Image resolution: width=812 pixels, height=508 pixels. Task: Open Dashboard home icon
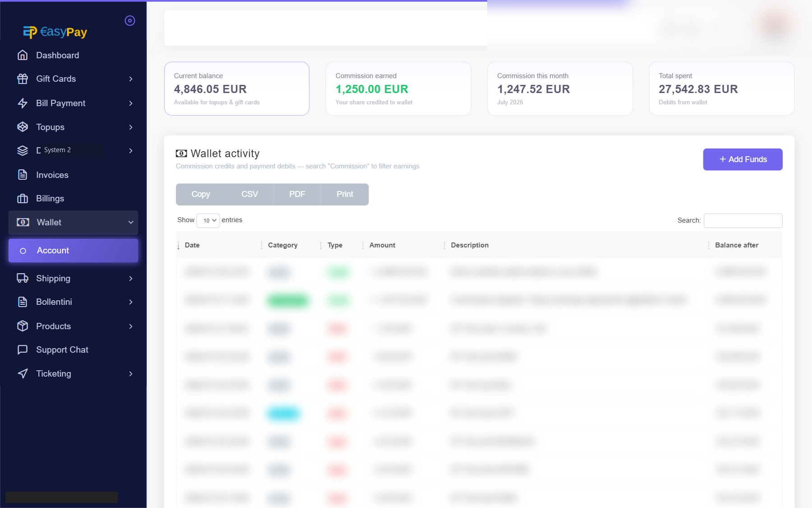(23, 55)
